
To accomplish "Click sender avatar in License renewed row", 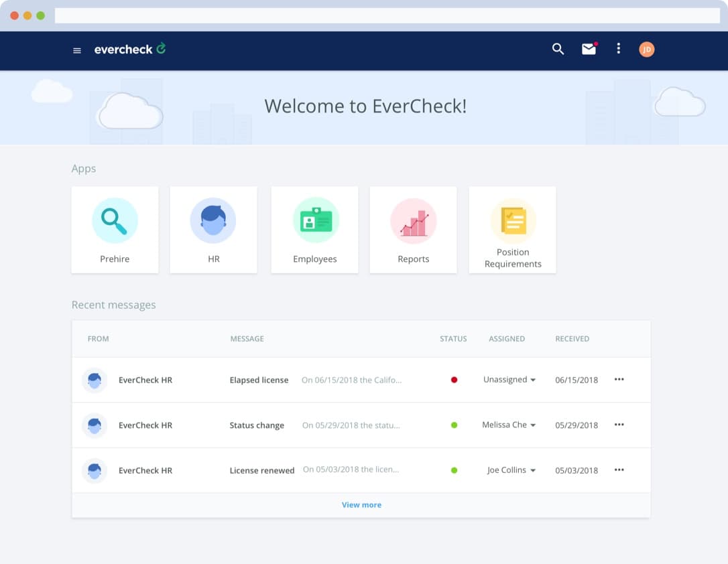I will (x=95, y=471).
